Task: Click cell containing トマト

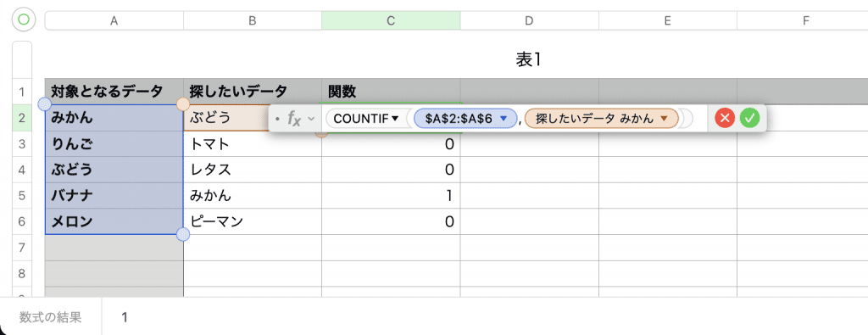Action: [253, 144]
